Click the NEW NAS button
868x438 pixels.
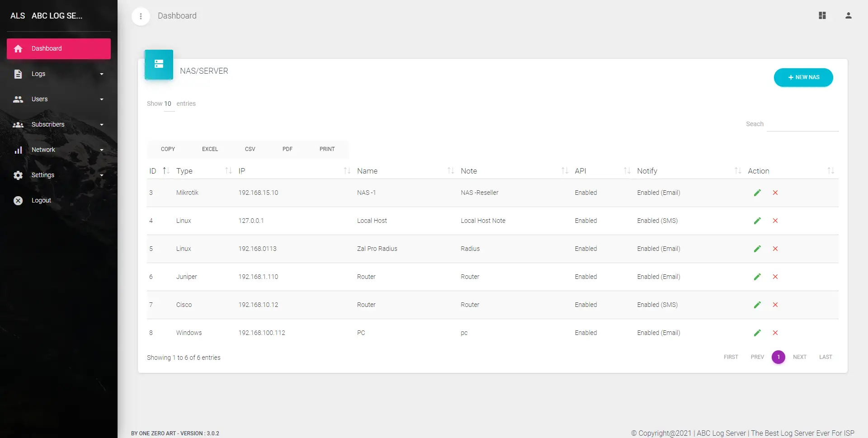pyautogui.click(x=803, y=77)
